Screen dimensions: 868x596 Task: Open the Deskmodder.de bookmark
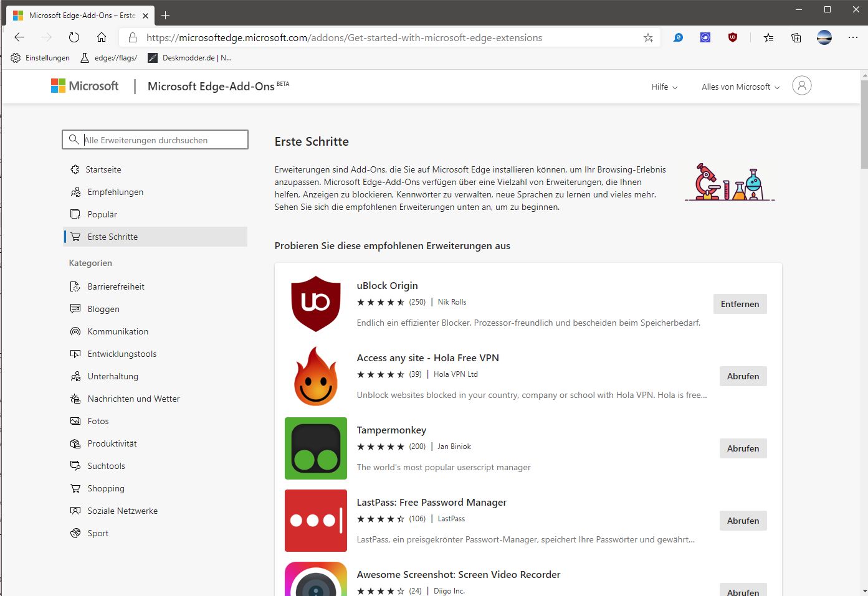(189, 58)
